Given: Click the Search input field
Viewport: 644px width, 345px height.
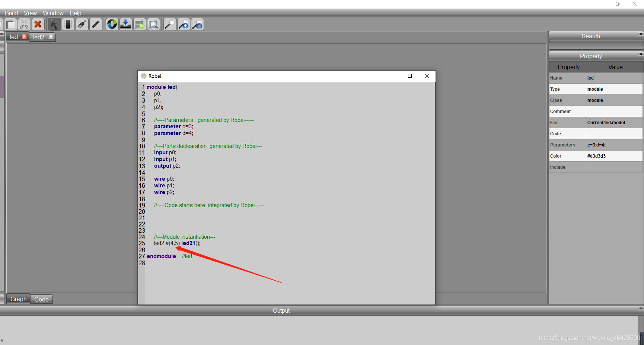Looking at the screenshot, I should [596, 45].
